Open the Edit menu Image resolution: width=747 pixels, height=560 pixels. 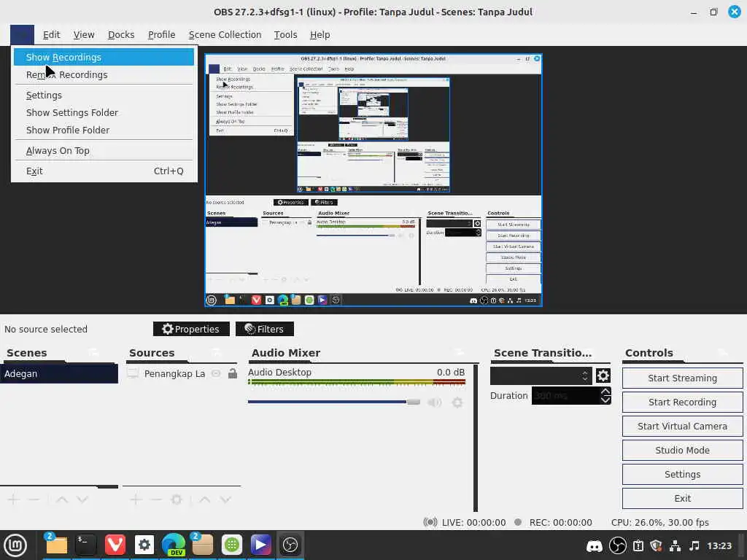[x=52, y=35]
